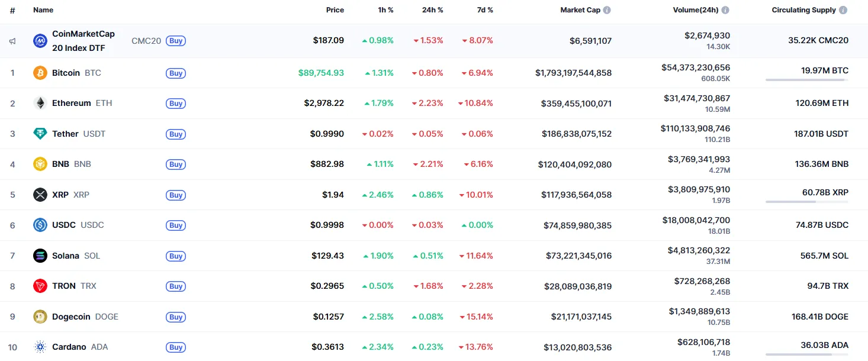This screenshot has height=361, width=868.
Task: Click the Buy button for Solana
Action: (x=175, y=256)
